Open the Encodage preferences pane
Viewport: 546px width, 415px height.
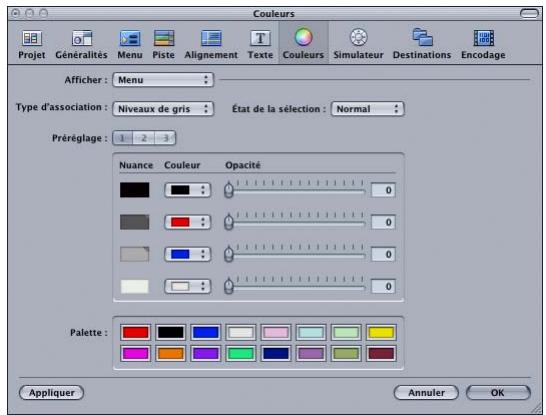pos(483,45)
